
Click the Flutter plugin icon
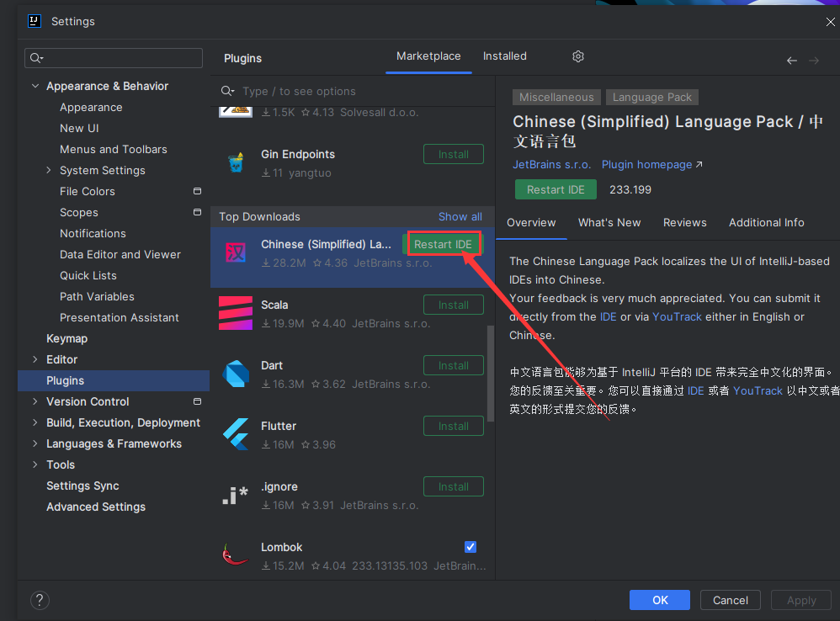tap(236, 433)
